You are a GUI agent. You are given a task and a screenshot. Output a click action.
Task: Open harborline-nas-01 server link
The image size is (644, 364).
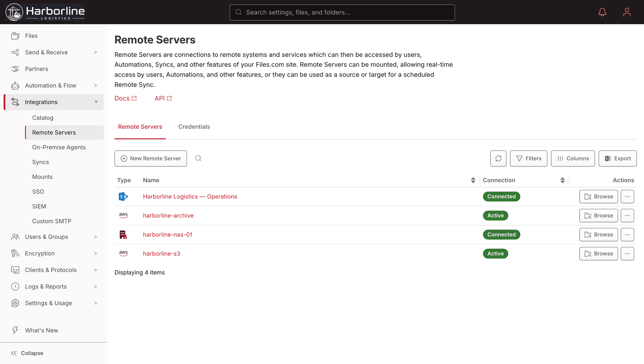coord(167,234)
